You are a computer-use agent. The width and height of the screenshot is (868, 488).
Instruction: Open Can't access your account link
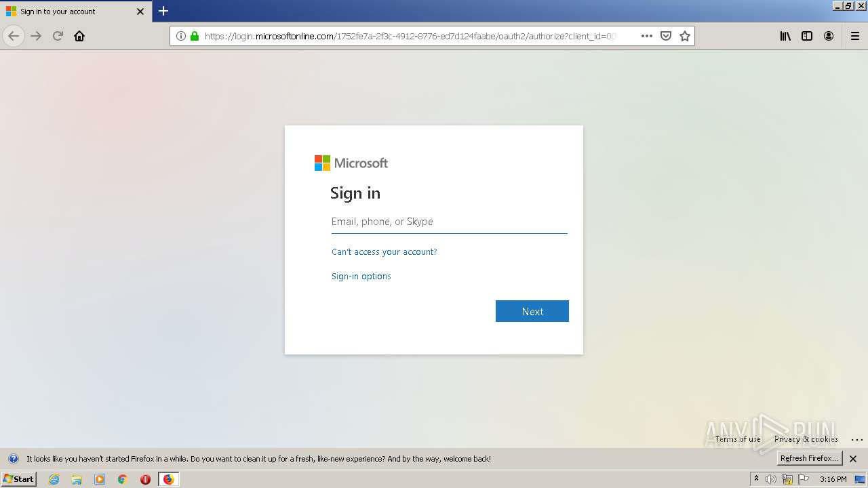point(384,252)
